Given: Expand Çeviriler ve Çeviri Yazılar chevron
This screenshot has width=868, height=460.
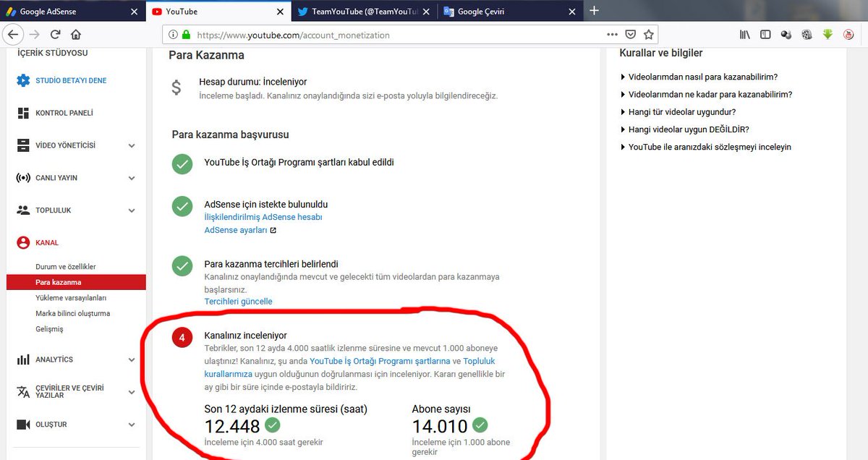Looking at the screenshot, I should click(x=132, y=392).
